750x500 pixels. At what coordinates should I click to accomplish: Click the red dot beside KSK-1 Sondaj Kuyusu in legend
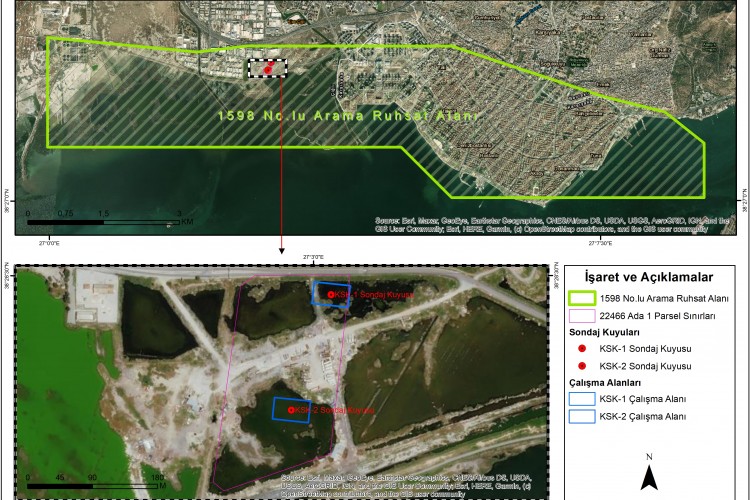point(582,349)
